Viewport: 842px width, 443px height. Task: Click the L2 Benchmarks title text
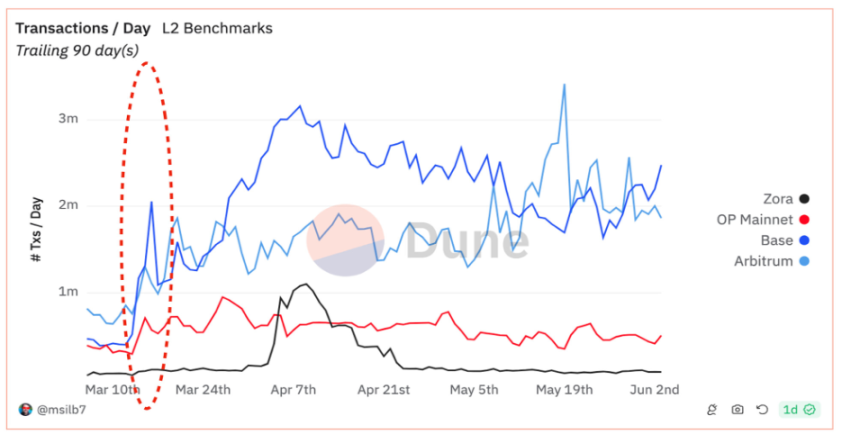point(217,28)
